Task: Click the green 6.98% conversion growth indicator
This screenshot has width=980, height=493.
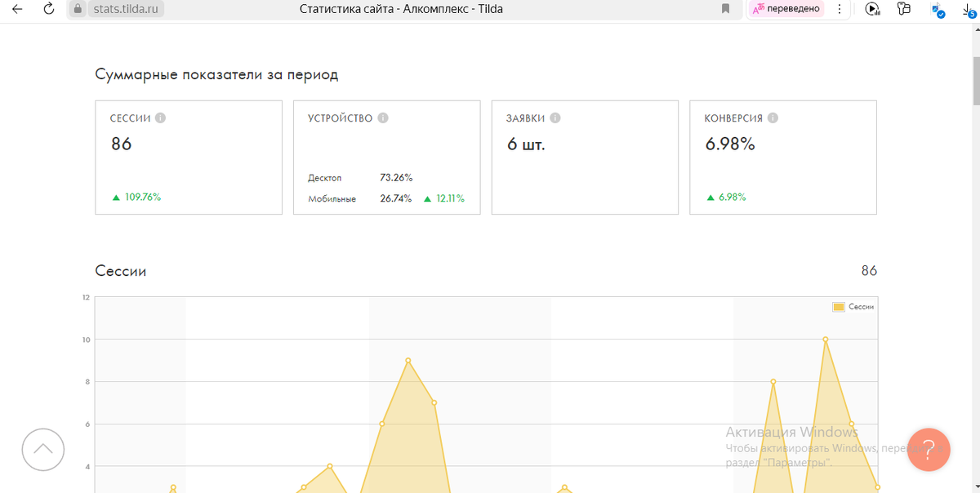Action: coord(726,197)
